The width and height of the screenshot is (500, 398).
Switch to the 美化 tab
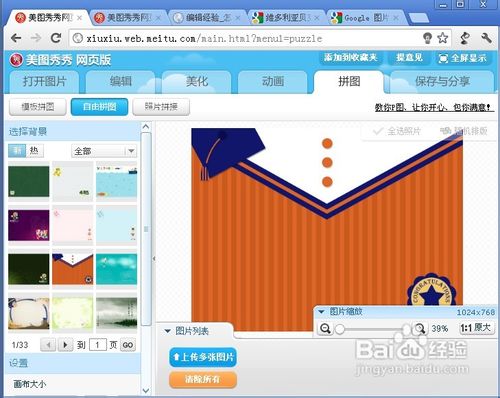(197, 81)
